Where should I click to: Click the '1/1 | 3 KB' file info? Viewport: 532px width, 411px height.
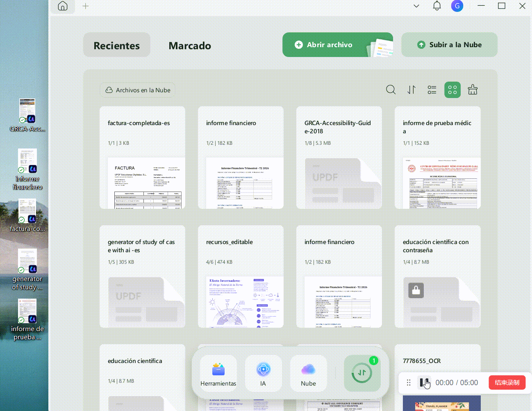pyautogui.click(x=118, y=143)
